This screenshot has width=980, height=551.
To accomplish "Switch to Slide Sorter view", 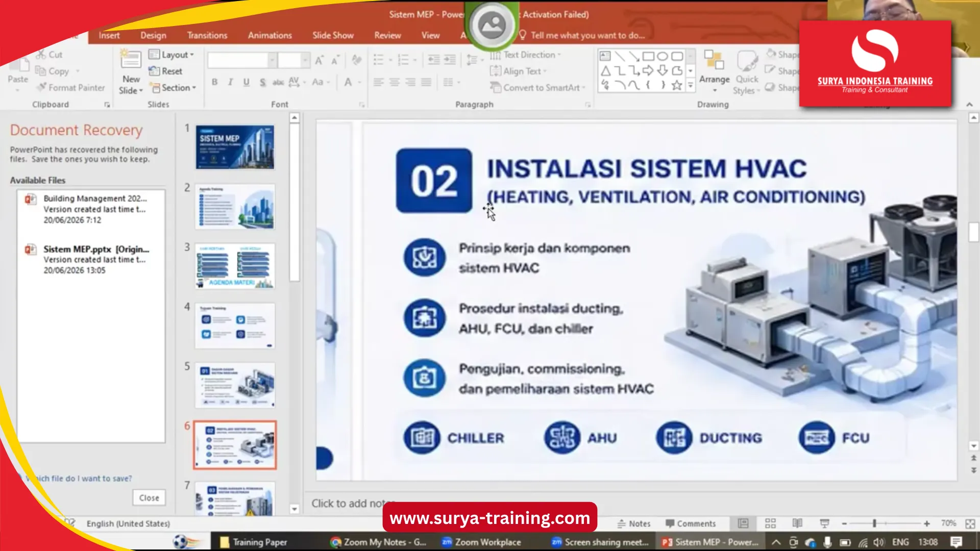I will 770,523.
